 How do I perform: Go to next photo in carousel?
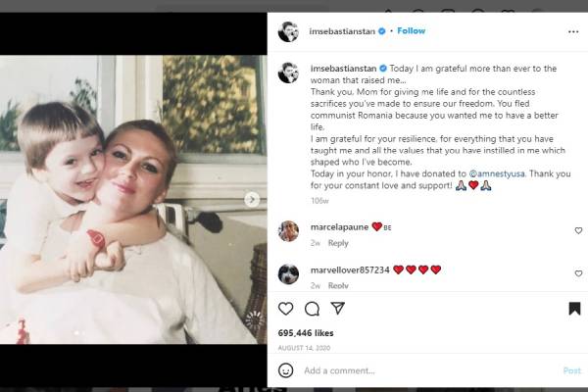click(x=252, y=199)
